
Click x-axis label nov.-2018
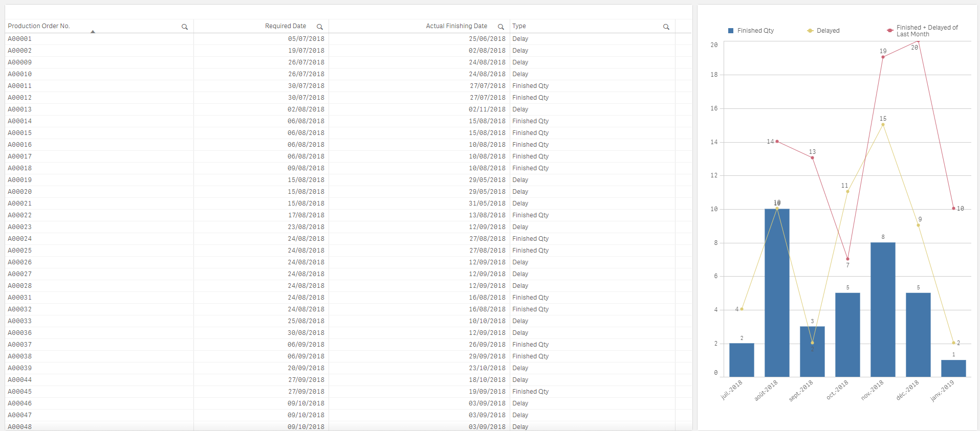tap(873, 390)
